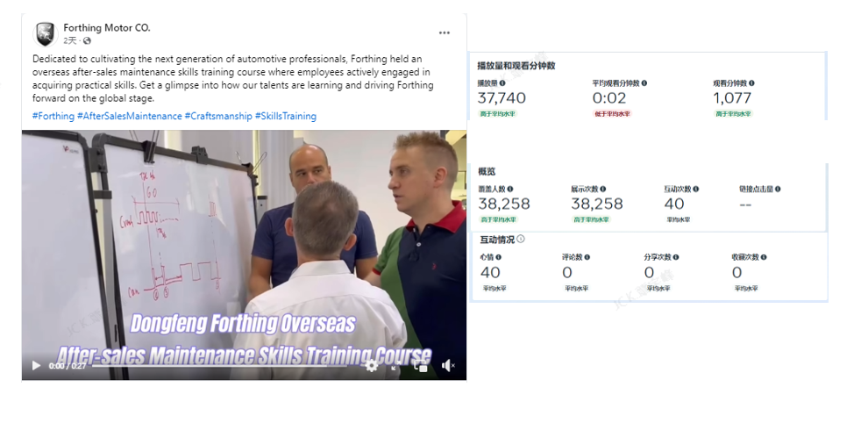Click the info icon beside 互动情况 heading
868x423 pixels.
(x=520, y=240)
